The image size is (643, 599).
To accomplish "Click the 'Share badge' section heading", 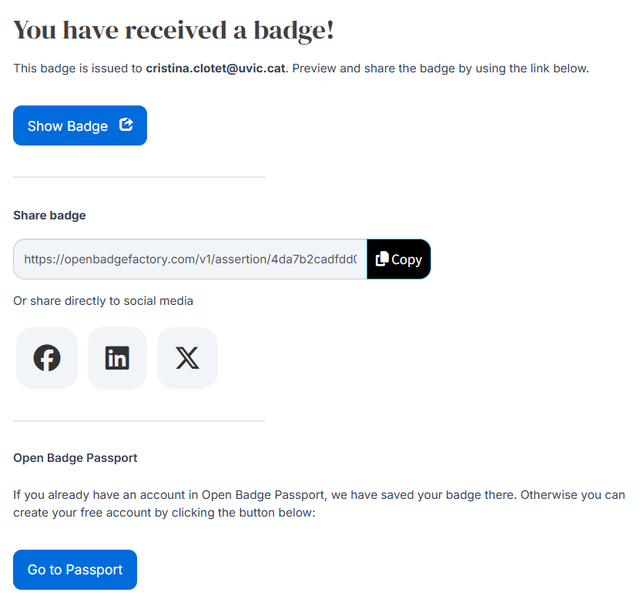I will coord(50,215).
